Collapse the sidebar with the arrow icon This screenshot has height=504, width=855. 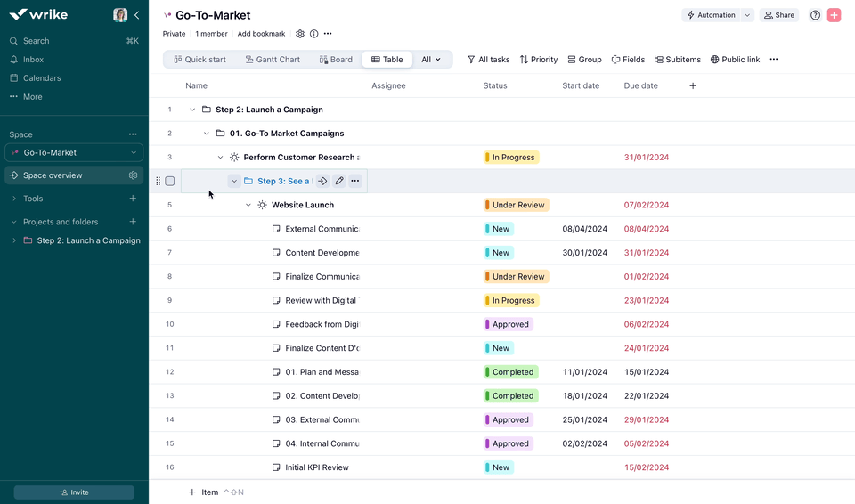(x=136, y=15)
